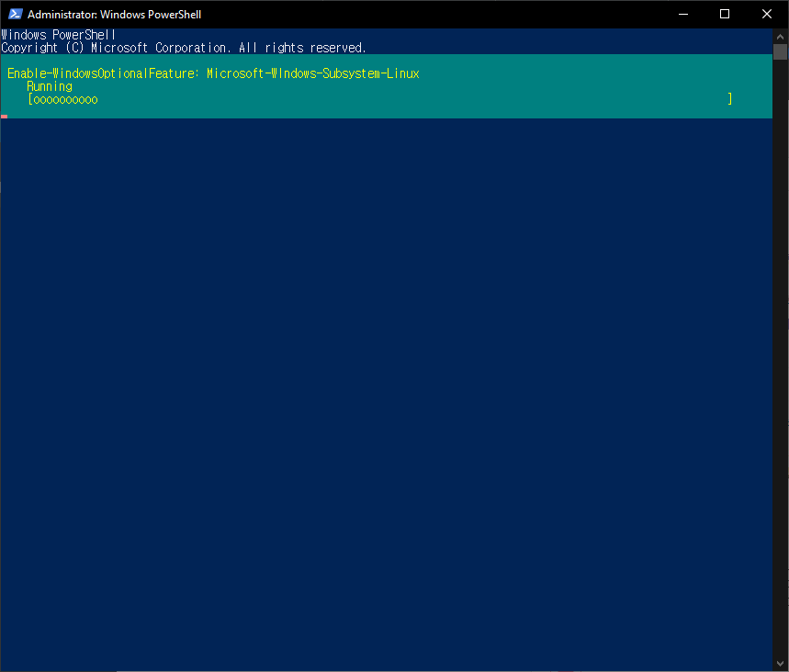Viewport: 789px width, 672px height.
Task: Select the blinking cursor block in the console
Action: (4, 117)
